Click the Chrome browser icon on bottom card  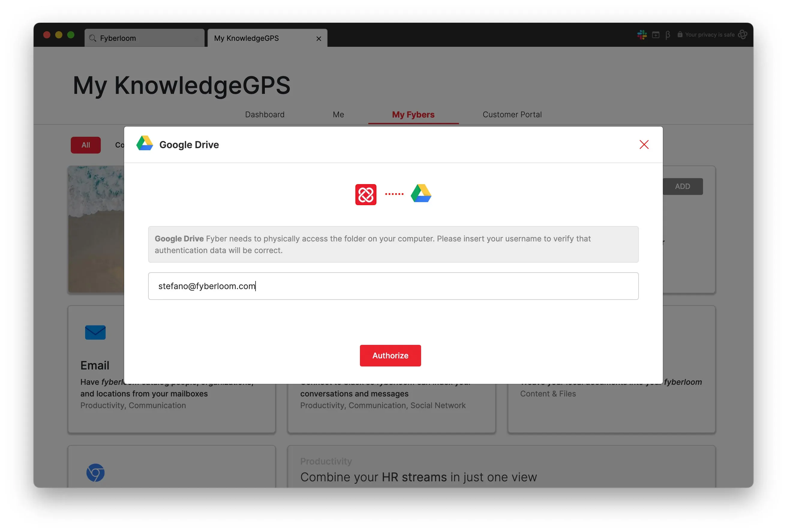tap(95, 472)
